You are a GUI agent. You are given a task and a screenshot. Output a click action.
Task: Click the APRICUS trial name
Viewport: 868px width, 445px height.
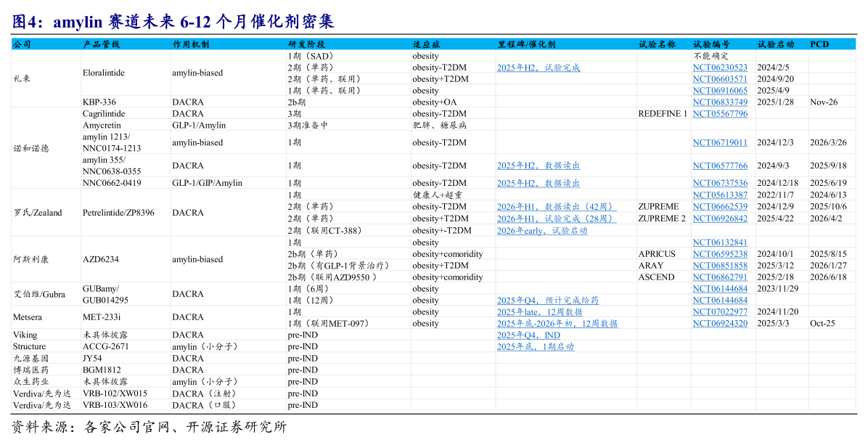point(657,254)
